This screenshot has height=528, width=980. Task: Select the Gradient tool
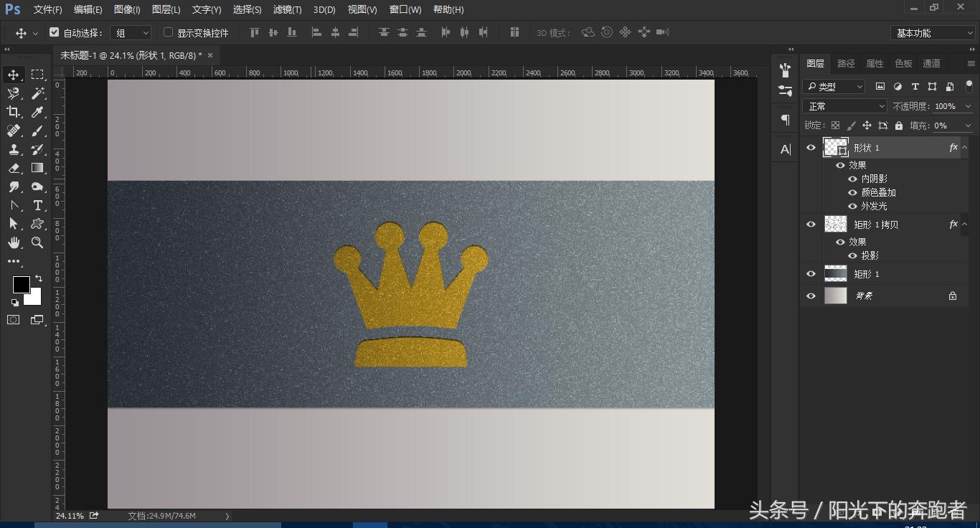click(37, 168)
